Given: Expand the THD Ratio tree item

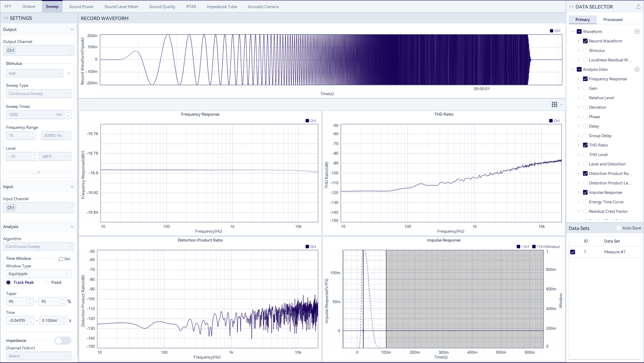Looking at the screenshot, I should [579, 145].
